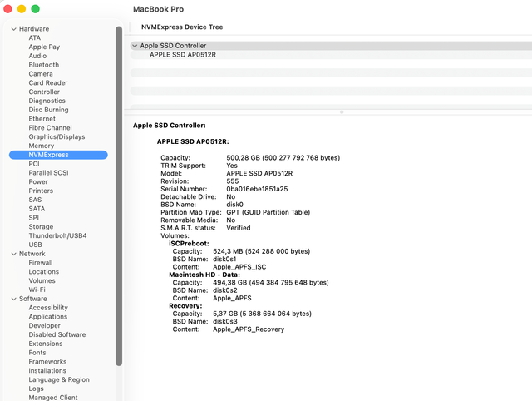
Task: Open the Power section
Action: (38, 181)
